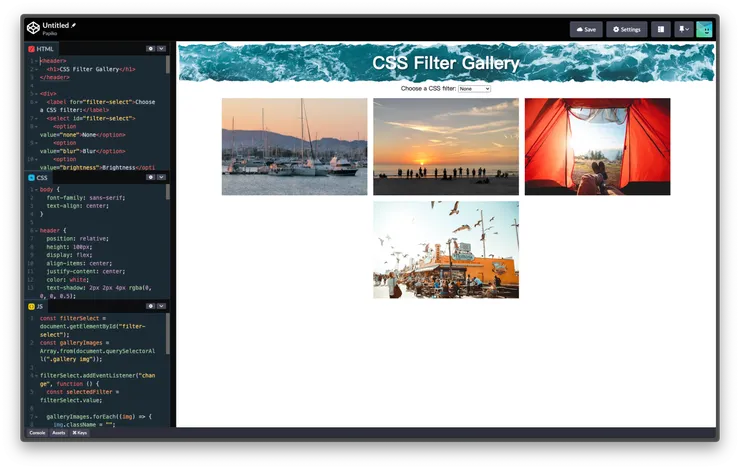The image size is (740, 469).
Task: Open the pin dropdown menu
Action: pos(683,29)
